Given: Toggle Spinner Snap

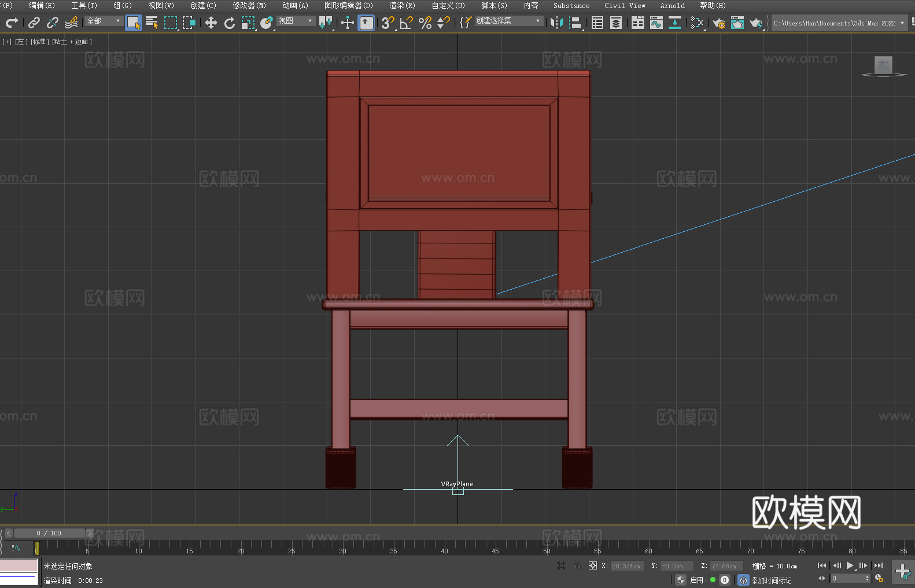Looking at the screenshot, I should [x=444, y=23].
